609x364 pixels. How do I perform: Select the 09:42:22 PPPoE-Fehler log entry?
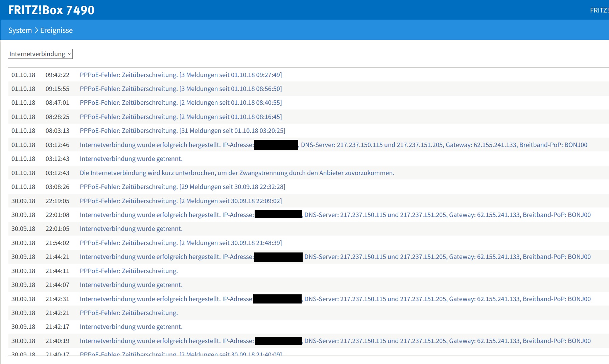coord(181,75)
